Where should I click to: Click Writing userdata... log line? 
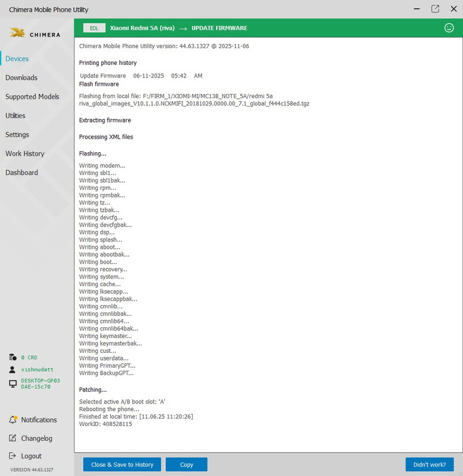[x=104, y=358]
